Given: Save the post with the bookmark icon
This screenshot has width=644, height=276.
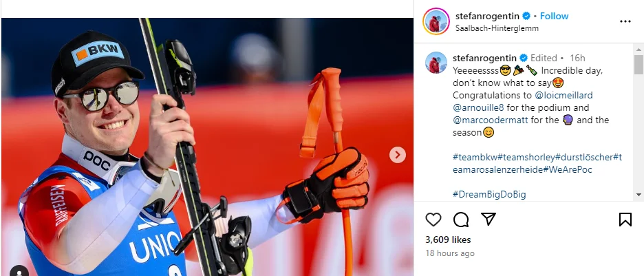Looking at the screenshot, I should coord(625,220).
